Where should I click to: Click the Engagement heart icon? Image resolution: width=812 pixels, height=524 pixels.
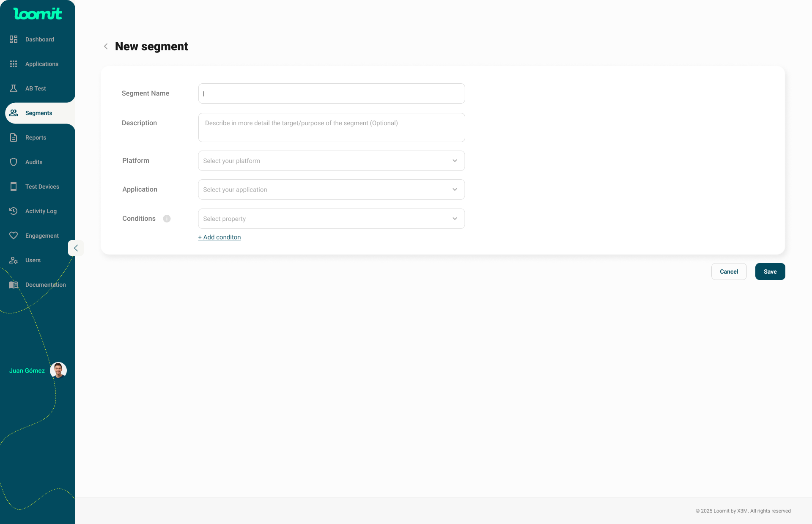14,236
